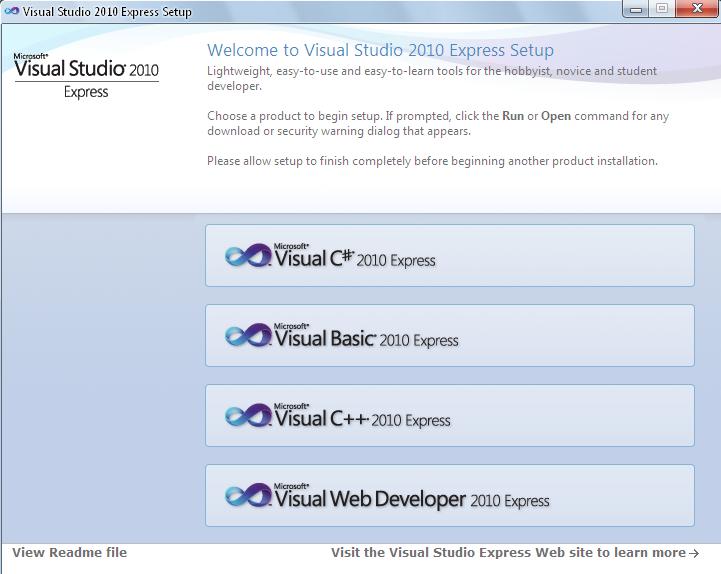Click the bold word 'Run' in instructions

[x=513, y=116]
